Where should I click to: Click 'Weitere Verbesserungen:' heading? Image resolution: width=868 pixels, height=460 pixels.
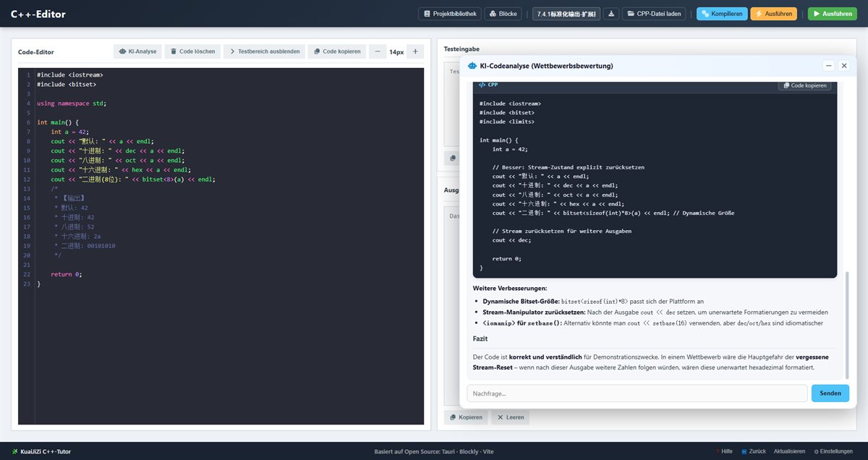pos(510,288)
